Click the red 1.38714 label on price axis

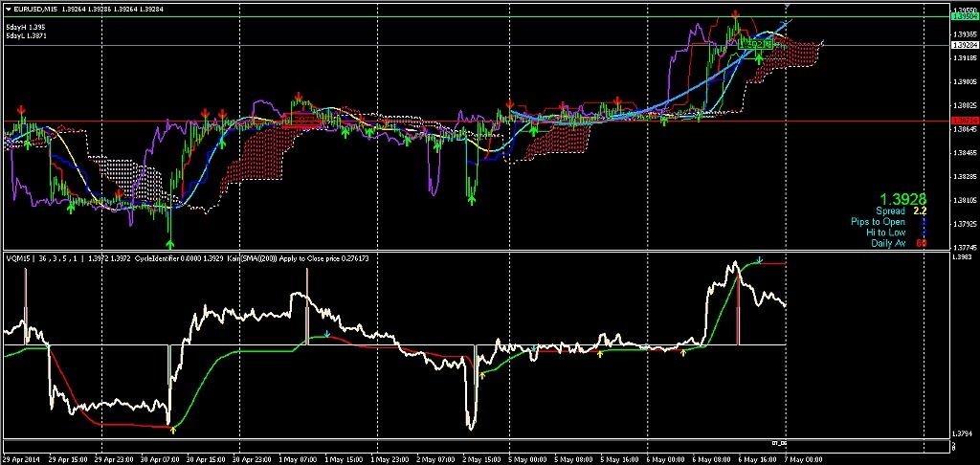point(963,121)
